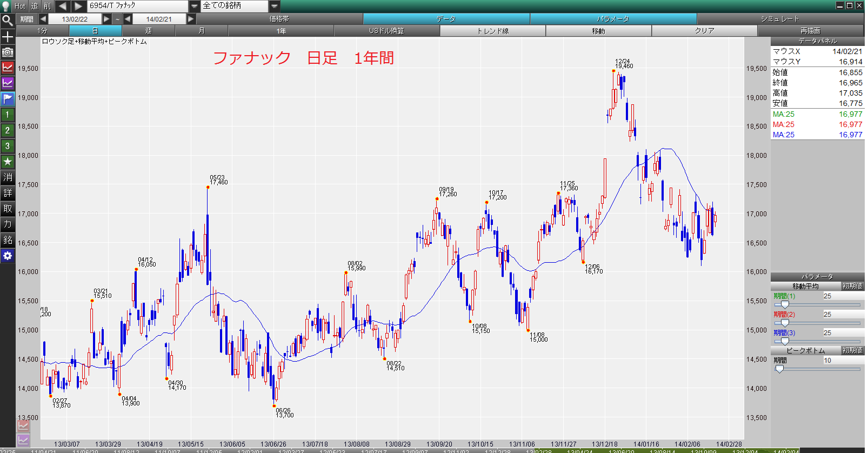This screenshot has width=868, height=453.
Task: Select the 日 daily timeframe
Action: pos(96,31)
